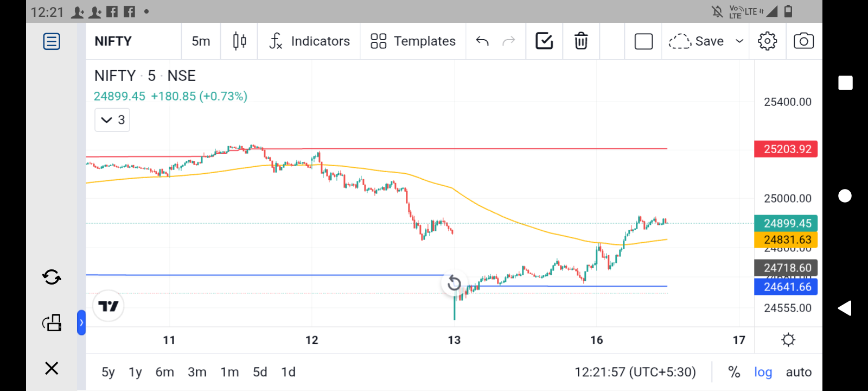Viewport: 868px width, 391px height.
Task: Change the 5m chart interval
Action: pos(201,41)
